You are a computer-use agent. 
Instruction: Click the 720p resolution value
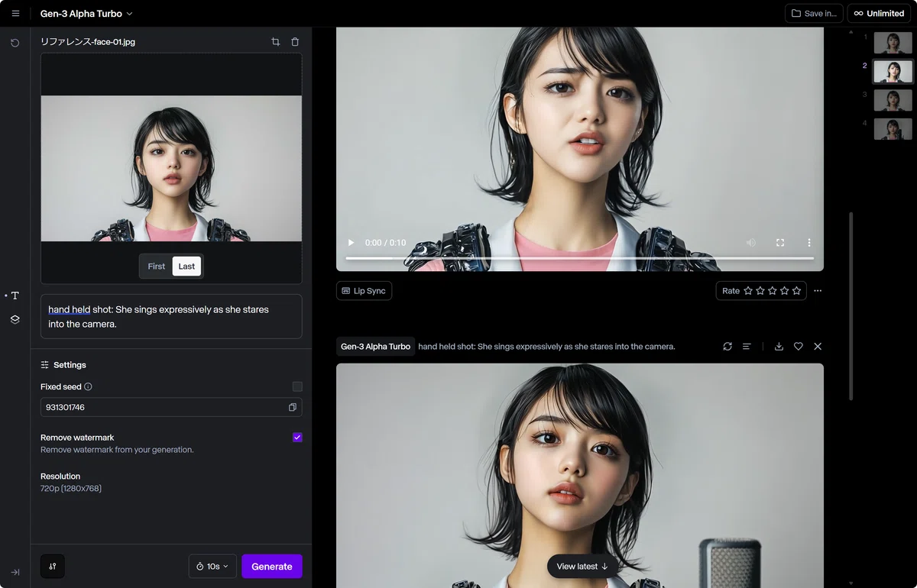pos(71,488)
